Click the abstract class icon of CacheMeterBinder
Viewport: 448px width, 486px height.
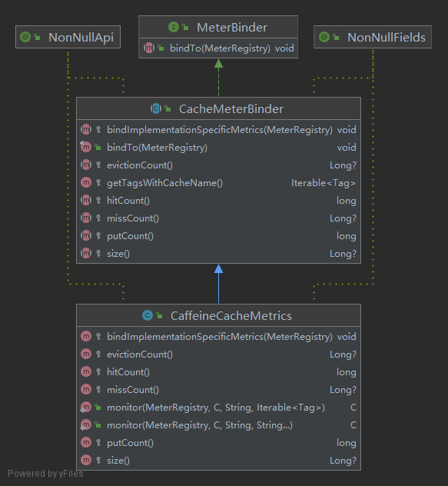tap(156, 108)
